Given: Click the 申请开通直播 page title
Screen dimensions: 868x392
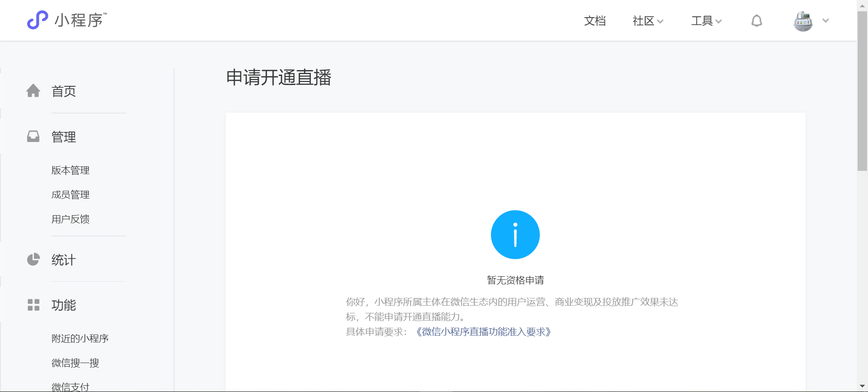Looking at the screenshot, I should coord(279,77).
